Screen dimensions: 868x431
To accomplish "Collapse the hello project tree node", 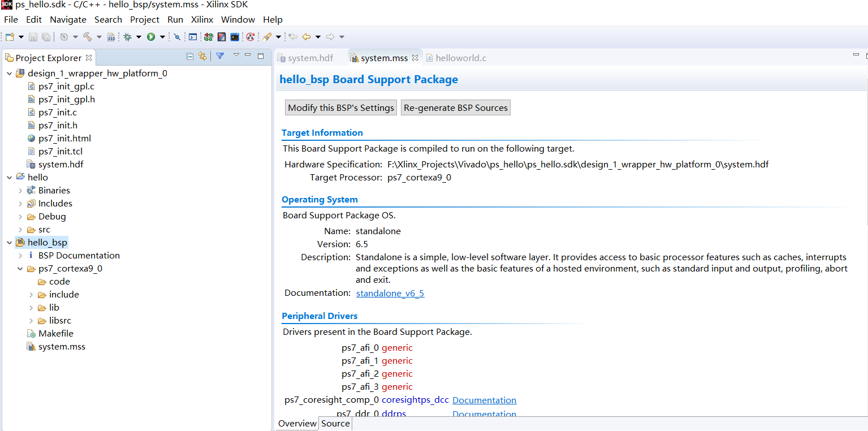I will coord(9,178).
